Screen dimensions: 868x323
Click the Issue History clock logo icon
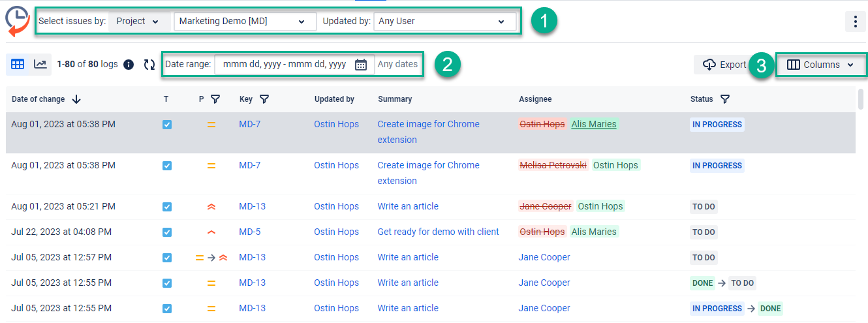[x=16, y=21]
